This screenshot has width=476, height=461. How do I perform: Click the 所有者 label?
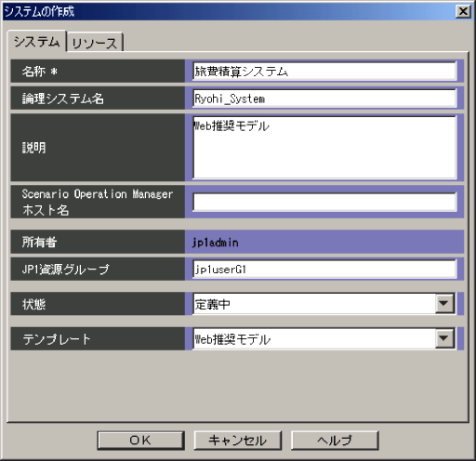click(x=39, y=242)
